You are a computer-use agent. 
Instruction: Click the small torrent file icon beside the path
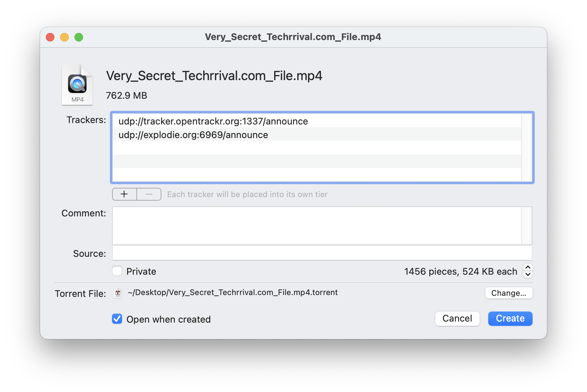pos(118,293)
